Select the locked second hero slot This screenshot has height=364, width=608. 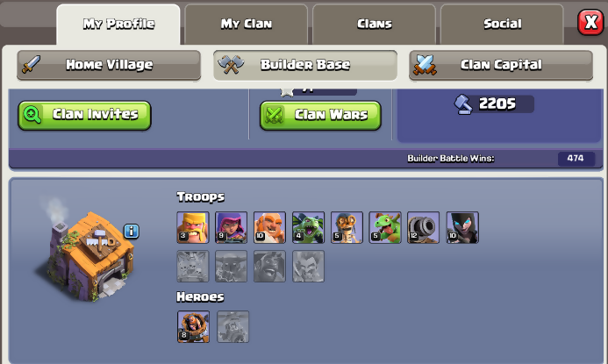click(x=232, y=327)
